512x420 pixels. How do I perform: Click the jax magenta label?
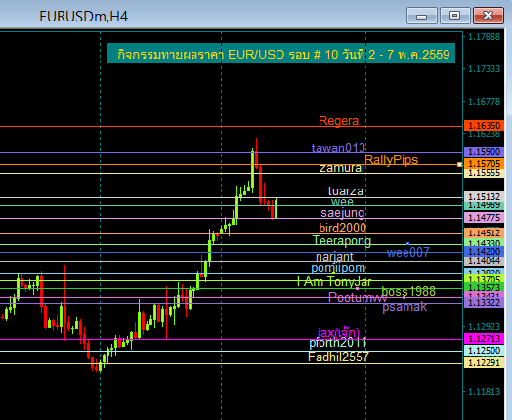pyautogui.click(x=339, y=332)
